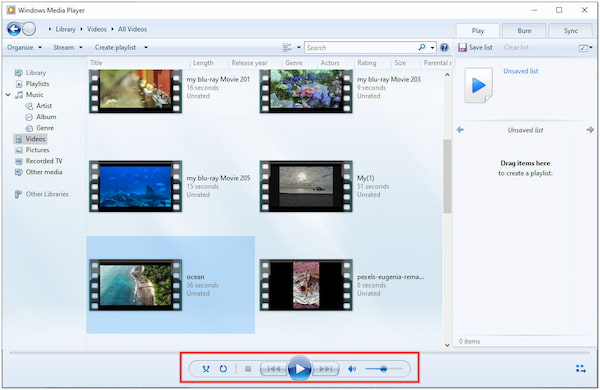Select Recorded TV in the sidebar
This screenshot has width=600, height=390.
44,161
